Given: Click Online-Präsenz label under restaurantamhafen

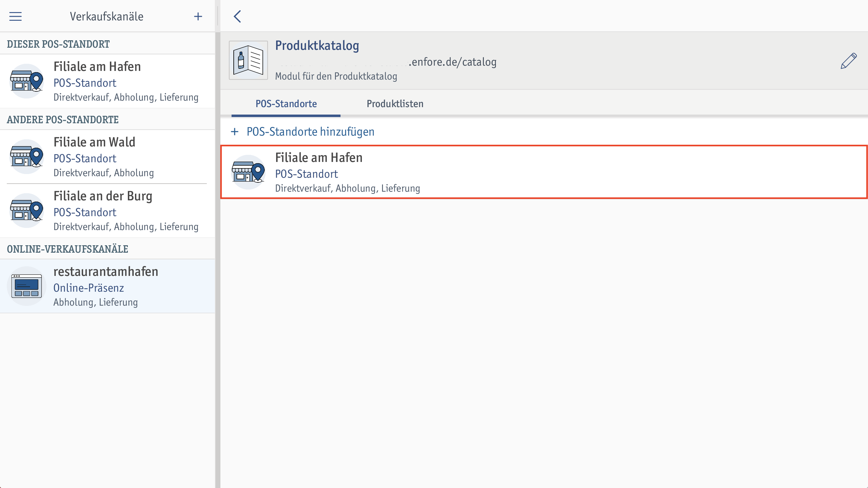Looking at the screenshot, I should tap(89, 288).
